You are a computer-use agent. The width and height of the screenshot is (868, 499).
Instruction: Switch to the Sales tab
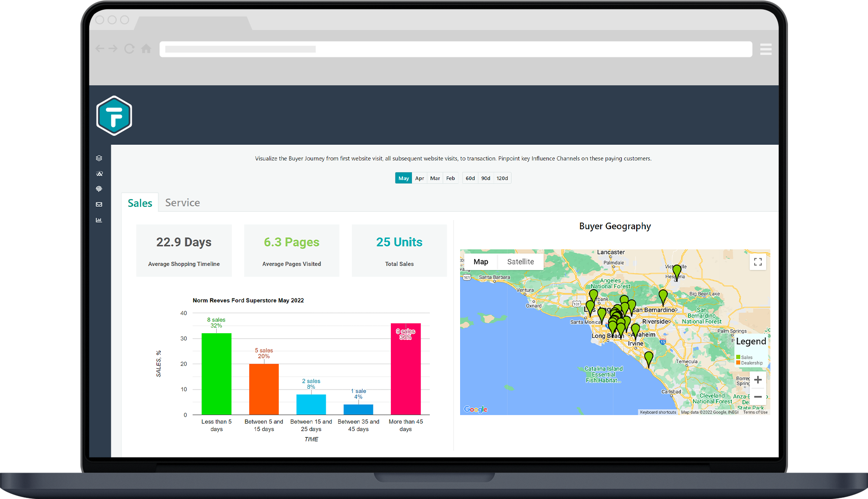click(140, 203)
